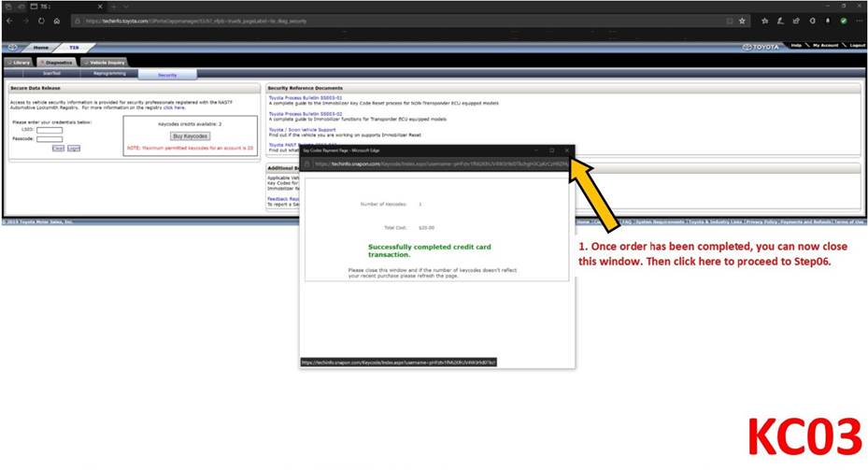Click the Passcode input field
Viewport: 868px width, 470px height.
coord(50,139)
